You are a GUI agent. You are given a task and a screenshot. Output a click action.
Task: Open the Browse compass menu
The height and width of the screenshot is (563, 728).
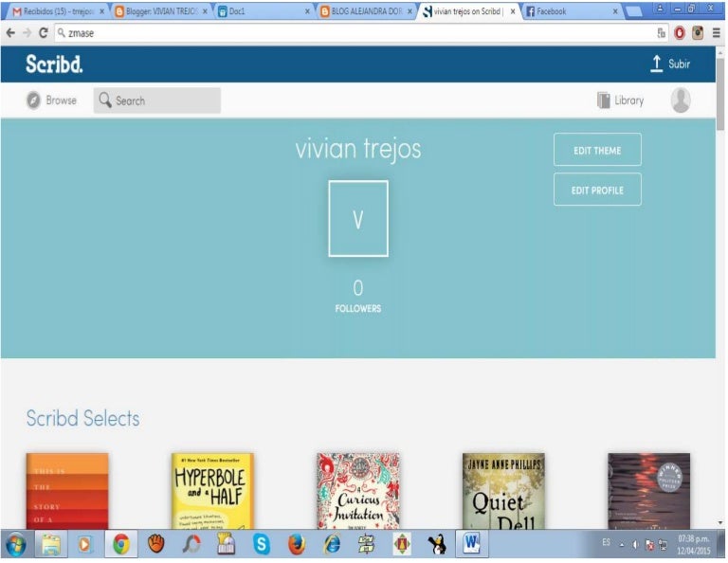coord(51,100)
